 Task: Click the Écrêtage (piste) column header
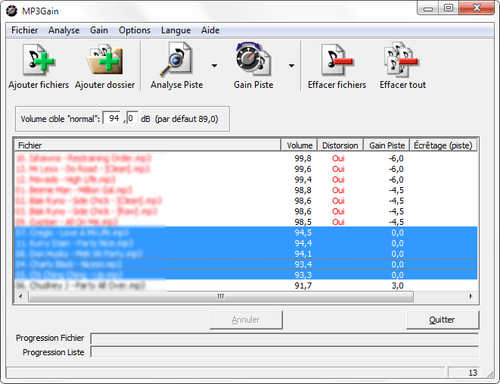pyautogui.click(x=443, y=145)
